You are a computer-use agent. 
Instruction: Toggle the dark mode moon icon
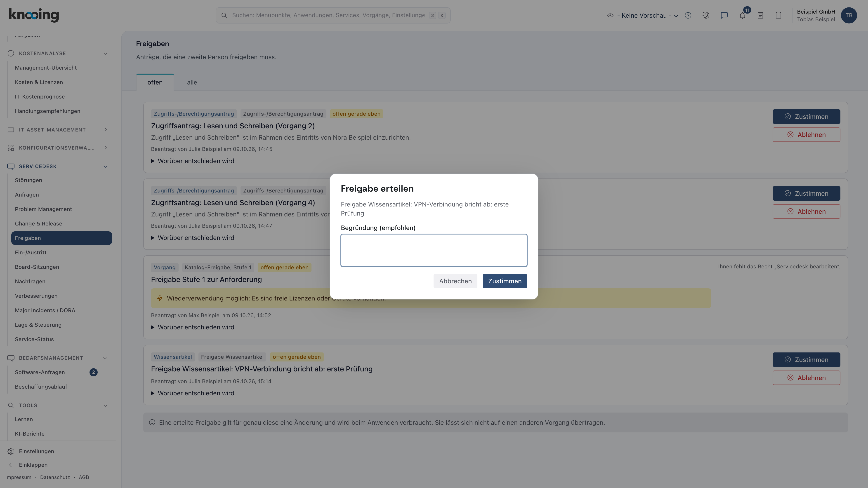point(706,15)
